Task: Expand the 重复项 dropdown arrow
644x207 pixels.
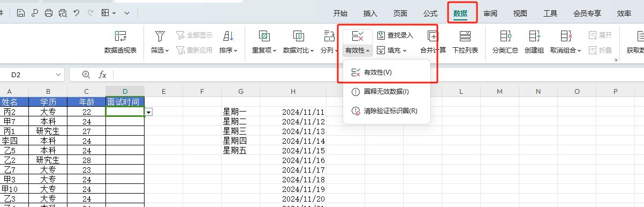Action: pos(275,51)
